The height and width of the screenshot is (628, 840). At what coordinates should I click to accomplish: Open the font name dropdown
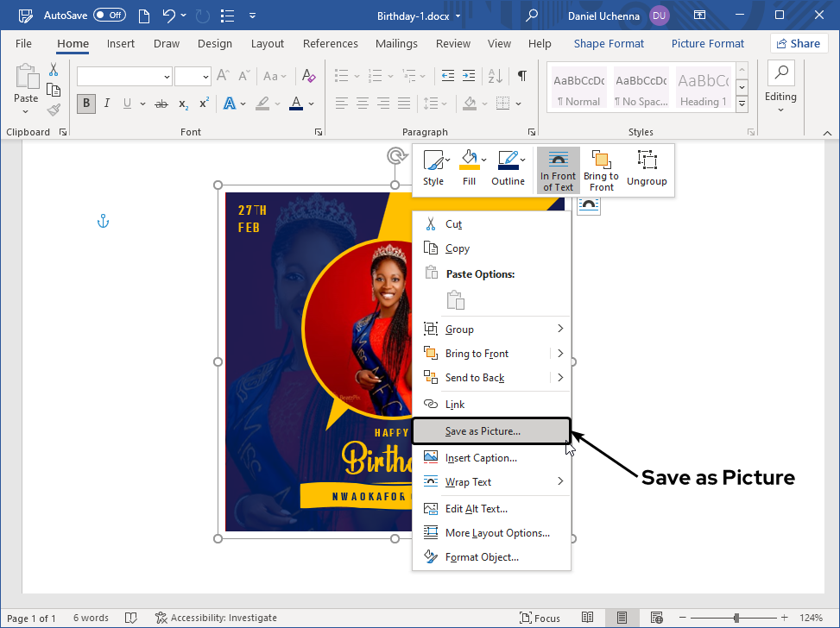(x=167, y=77)
